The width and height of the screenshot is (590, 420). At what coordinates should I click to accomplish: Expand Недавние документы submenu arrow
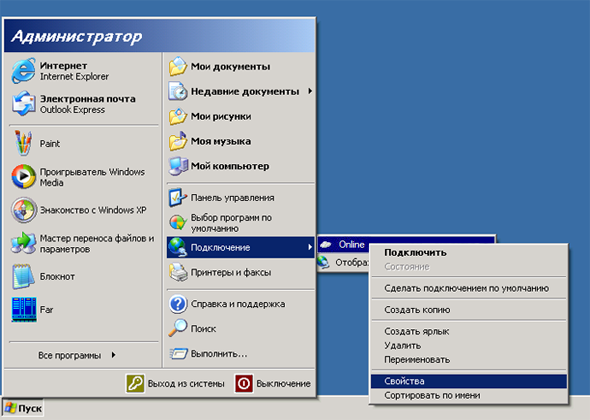click(x=310, y=91)
